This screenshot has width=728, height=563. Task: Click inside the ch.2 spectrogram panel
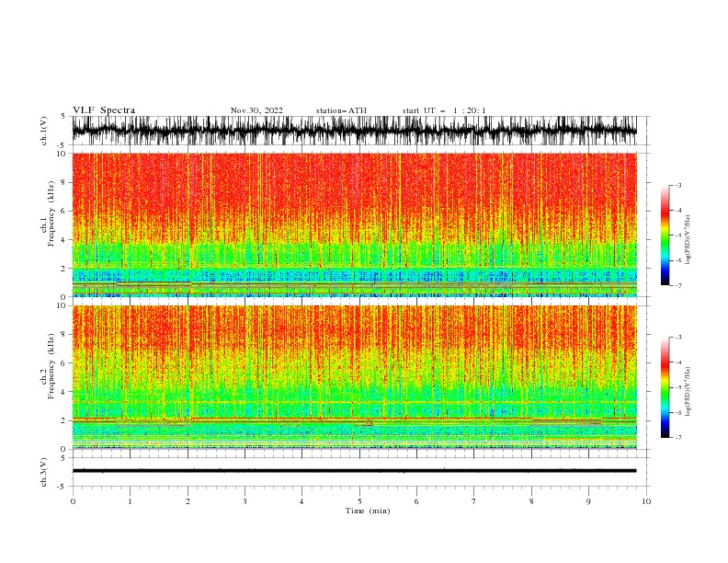tap(355, 377)
